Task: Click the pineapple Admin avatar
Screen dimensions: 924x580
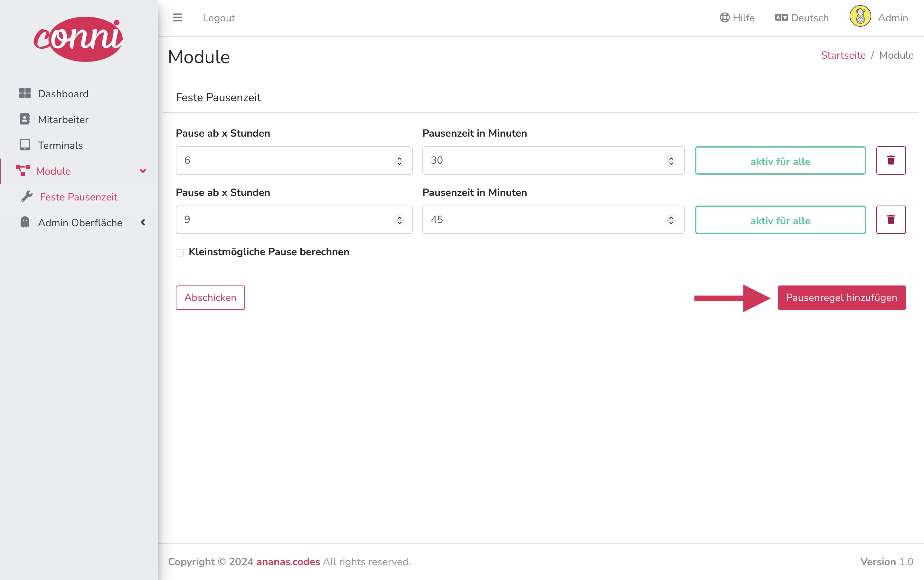Action: tap(860, 16)
